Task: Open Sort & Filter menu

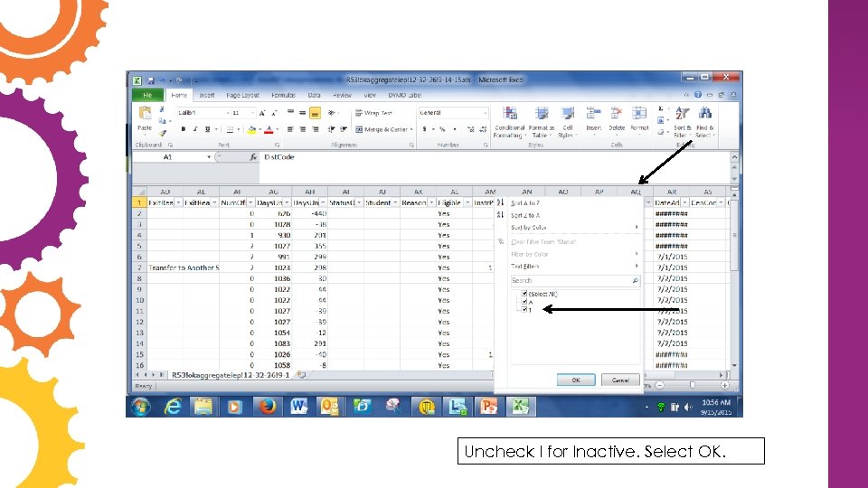Action: [682, 122]
